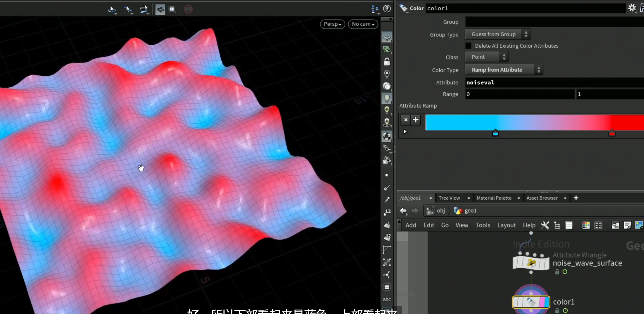This screenshot has width=644, height=314.
Task: Enable Delete All Existing Color Attributes checkbox
Action: (x=468, y=46)
